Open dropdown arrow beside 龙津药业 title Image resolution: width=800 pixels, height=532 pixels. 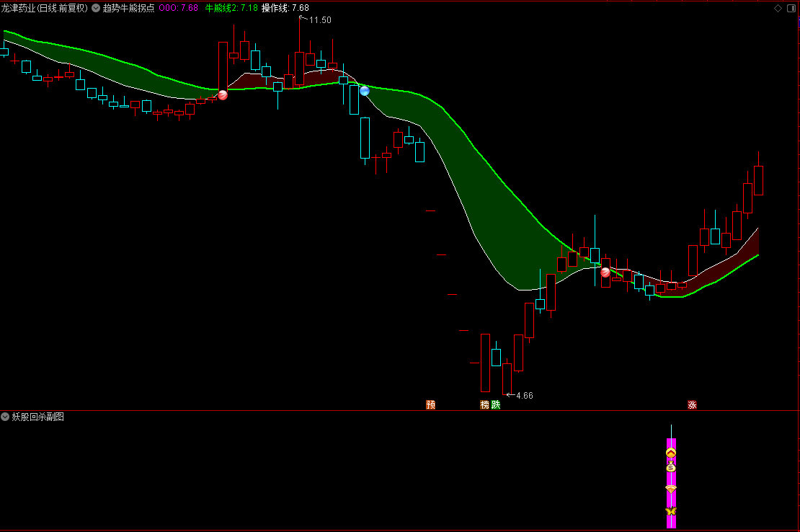(96, 8)
